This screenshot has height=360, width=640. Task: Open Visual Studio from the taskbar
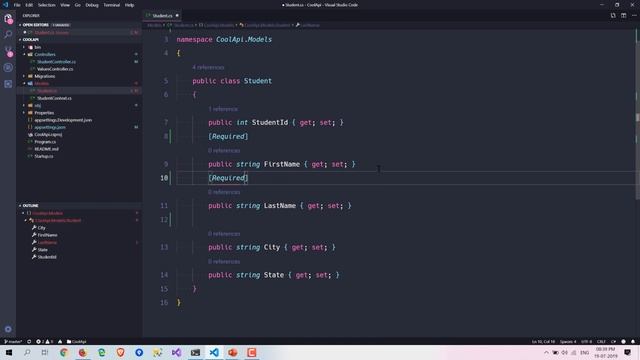point(176,353)
